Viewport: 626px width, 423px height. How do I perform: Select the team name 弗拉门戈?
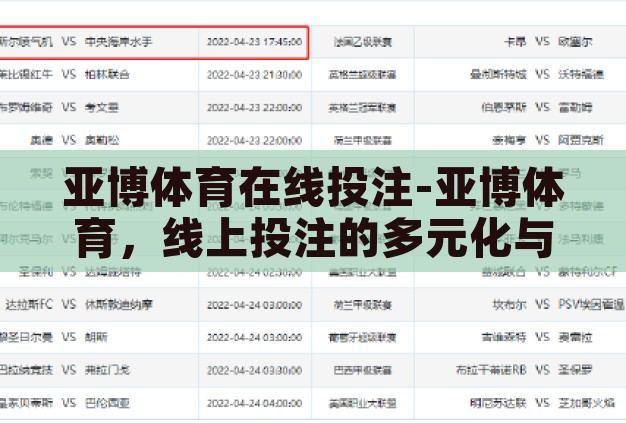coord(107,370)
